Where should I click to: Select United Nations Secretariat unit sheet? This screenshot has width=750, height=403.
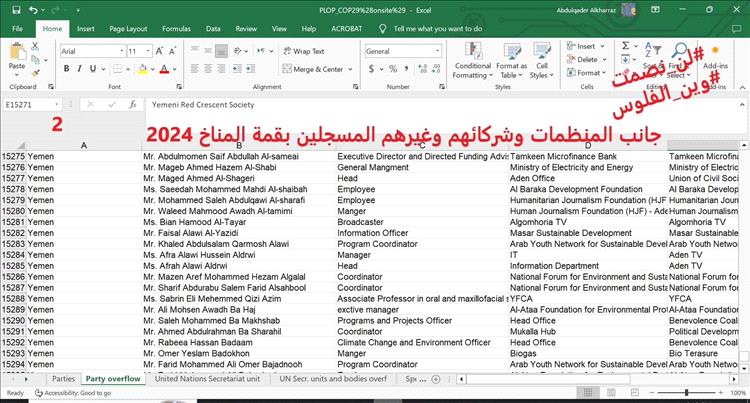(x=208, y=379)
